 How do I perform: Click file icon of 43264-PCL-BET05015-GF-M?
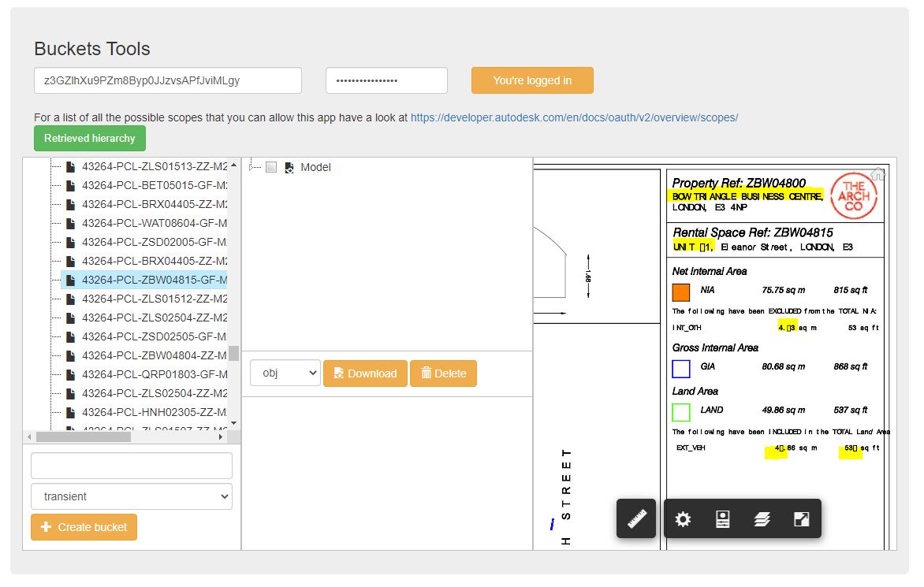pyautogui.click(x=71, y=185)
